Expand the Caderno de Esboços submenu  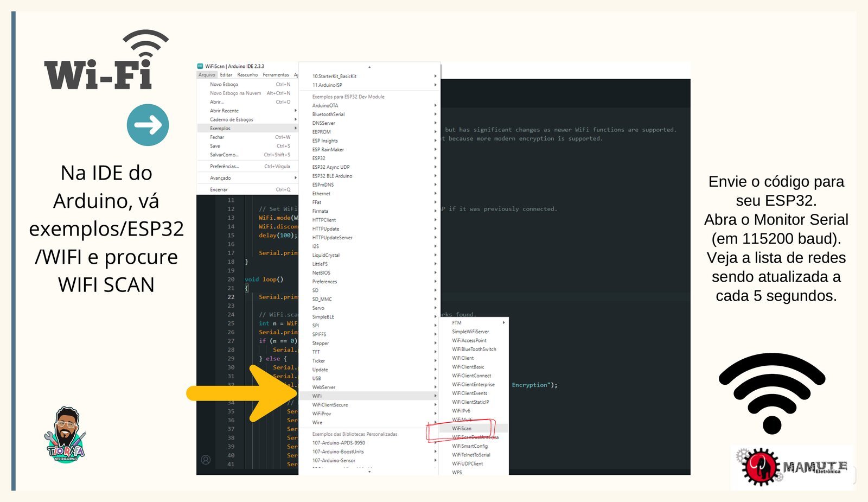coord(247,119)
